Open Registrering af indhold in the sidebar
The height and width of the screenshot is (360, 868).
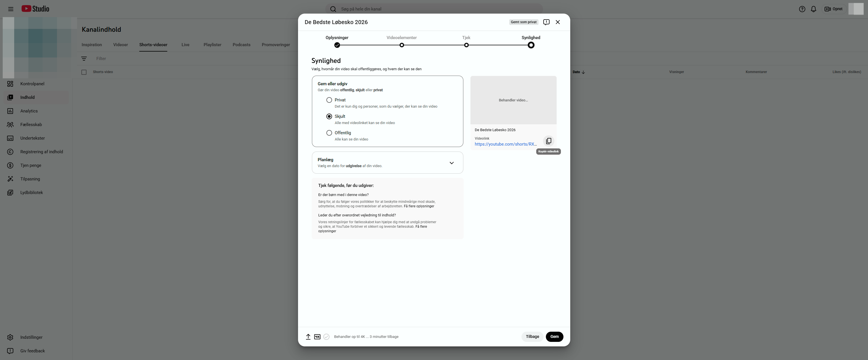(36, 152)
